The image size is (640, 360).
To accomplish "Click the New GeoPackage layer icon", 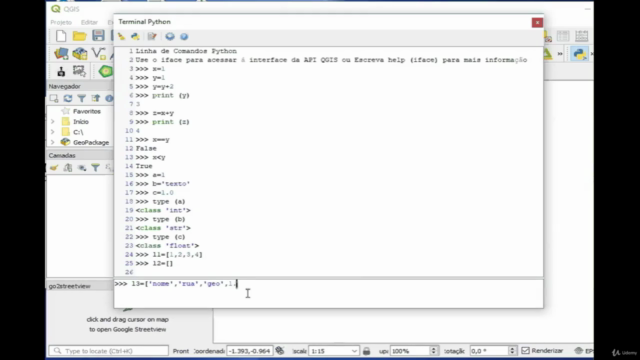I will (x=80, y=53).
